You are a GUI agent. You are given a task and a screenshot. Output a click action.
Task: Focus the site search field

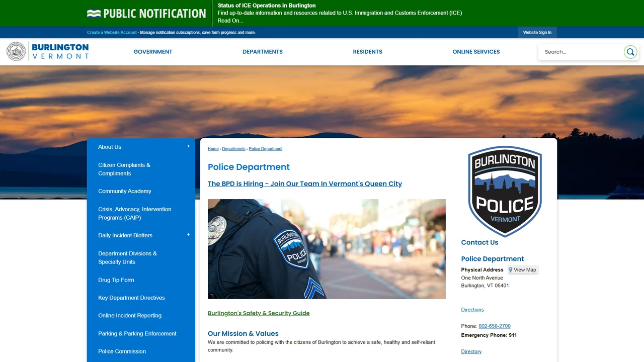coord(581,52)
